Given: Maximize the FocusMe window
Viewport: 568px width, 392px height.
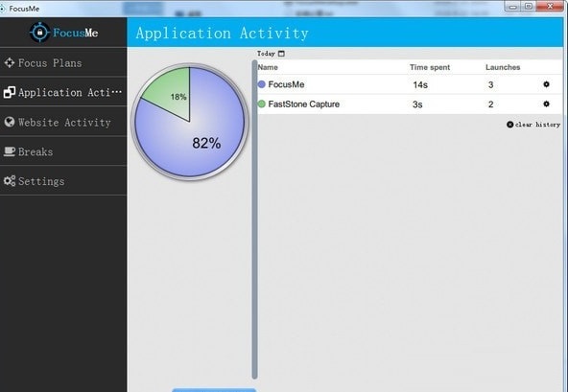Looking at the screenshot, I should pos(529,6).
